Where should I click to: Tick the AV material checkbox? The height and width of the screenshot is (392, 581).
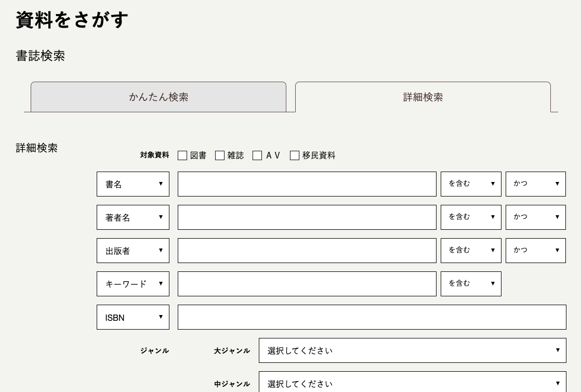[x=257, y=155]
